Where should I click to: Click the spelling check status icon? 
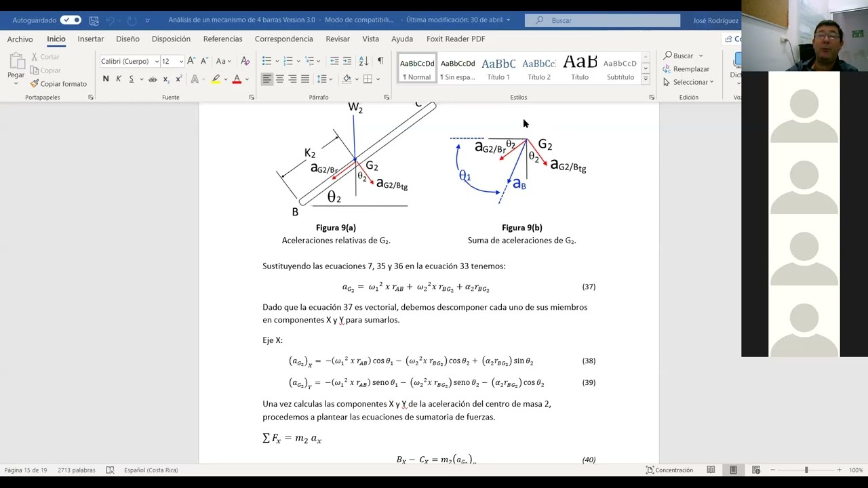pos(110,470)
